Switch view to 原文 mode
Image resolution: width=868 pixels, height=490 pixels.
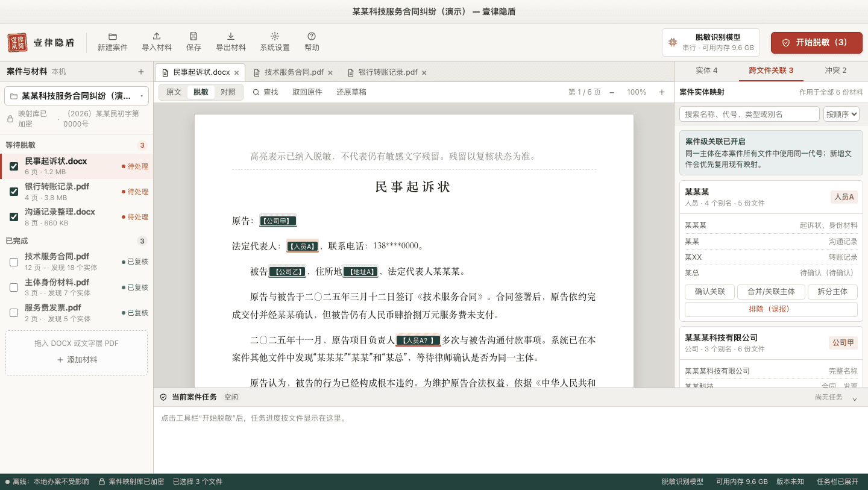pos(174,92)
